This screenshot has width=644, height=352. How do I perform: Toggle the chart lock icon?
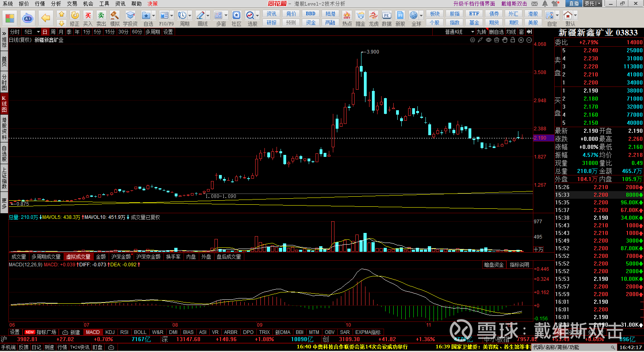tap(513, 40)
